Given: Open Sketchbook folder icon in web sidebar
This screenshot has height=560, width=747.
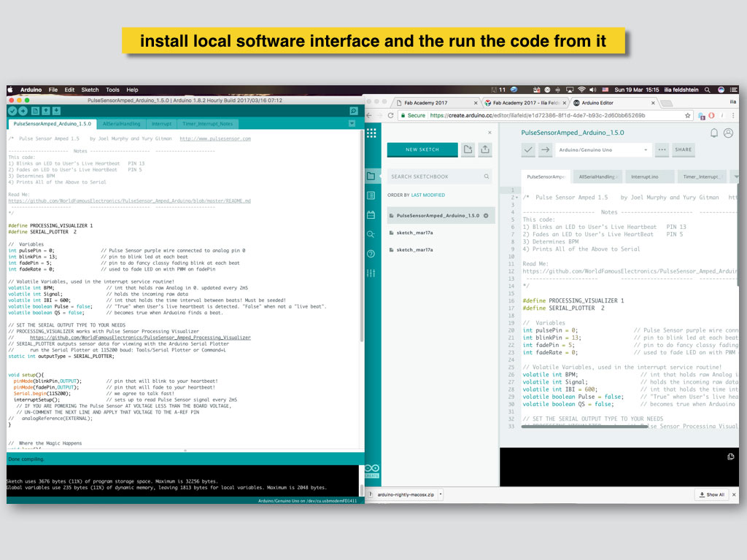Looking at the screenshot, I should (x=371, y=176).
